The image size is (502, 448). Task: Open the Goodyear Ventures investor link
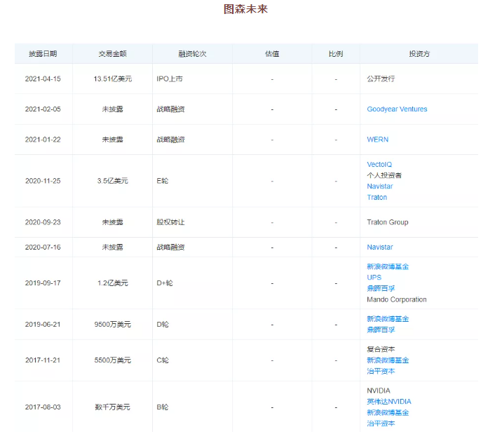(397, 109)
